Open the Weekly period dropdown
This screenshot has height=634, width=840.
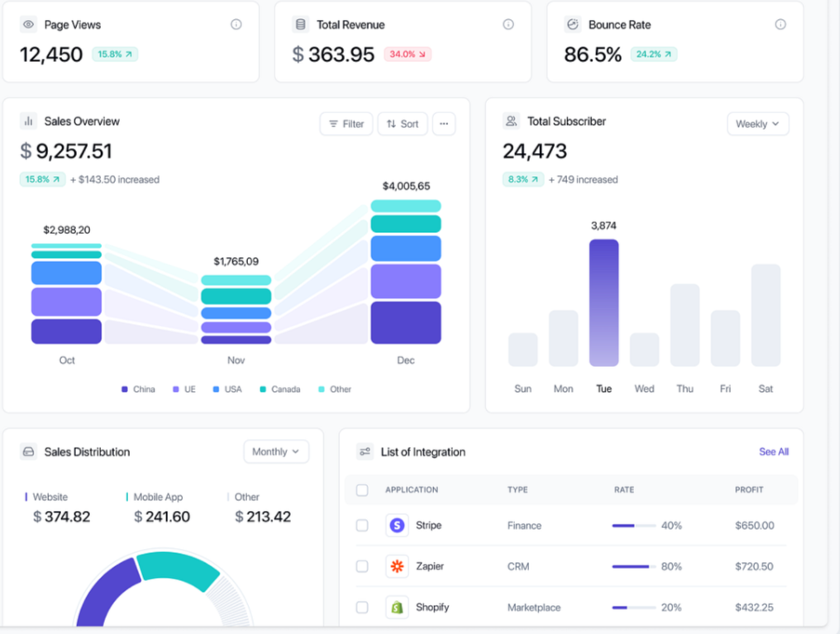[757, 124]
